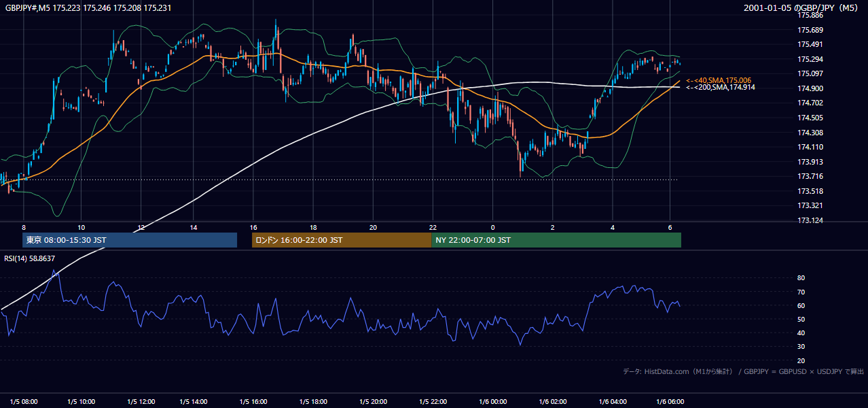Click the 1/5 16:00 time label
Viewport: 868px width, 408px height.
tap(252, 401)
